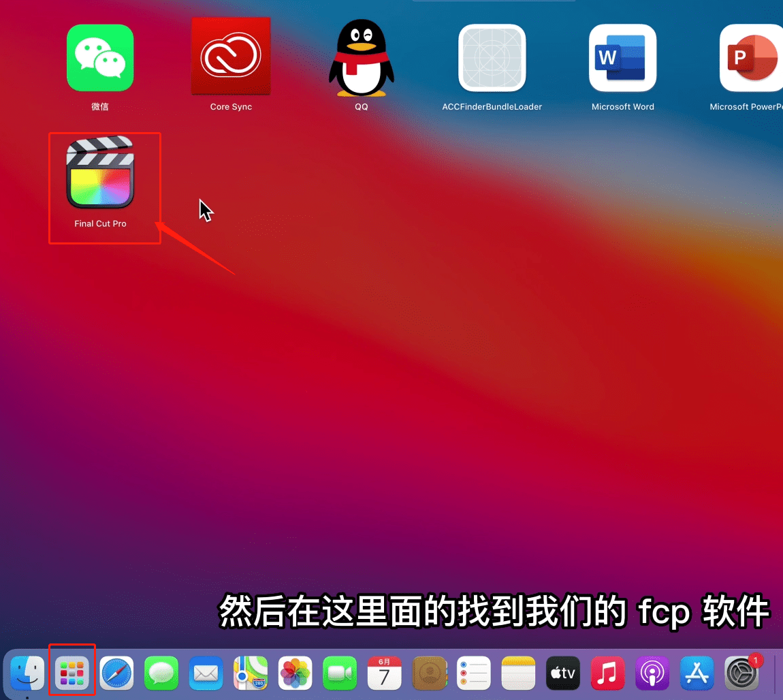Open Safari compass icon in Dock
Image resolution: width=783 pixels, height=700 pixels.
tap(116, 673)
